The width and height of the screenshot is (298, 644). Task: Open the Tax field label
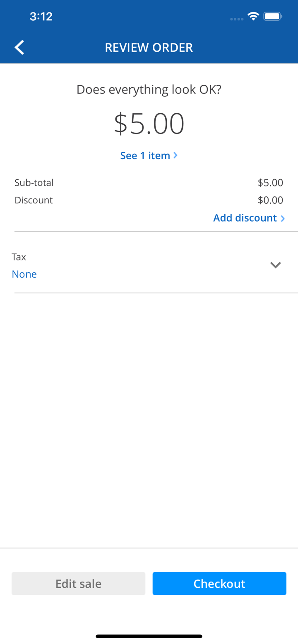click(19, 257)
